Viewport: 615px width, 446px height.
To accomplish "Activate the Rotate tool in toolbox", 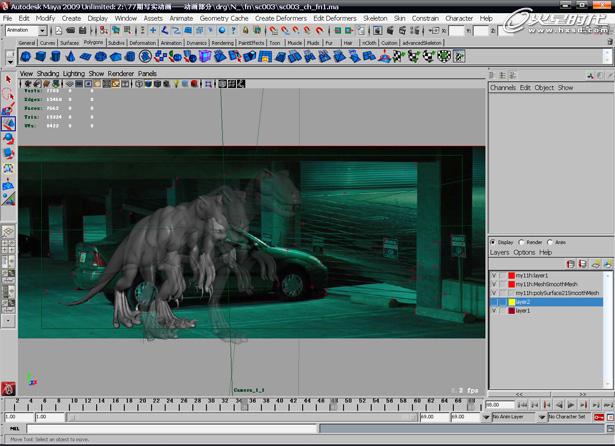I will tap(8, 138).
